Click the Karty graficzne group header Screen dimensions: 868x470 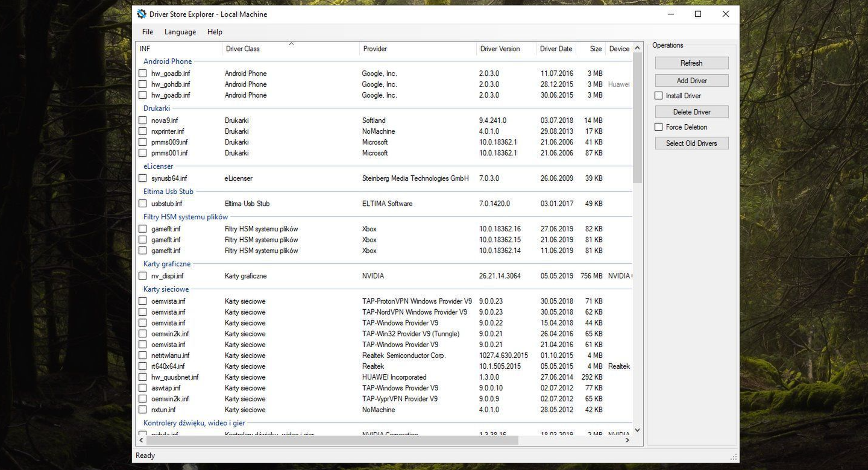coord(167,264)
